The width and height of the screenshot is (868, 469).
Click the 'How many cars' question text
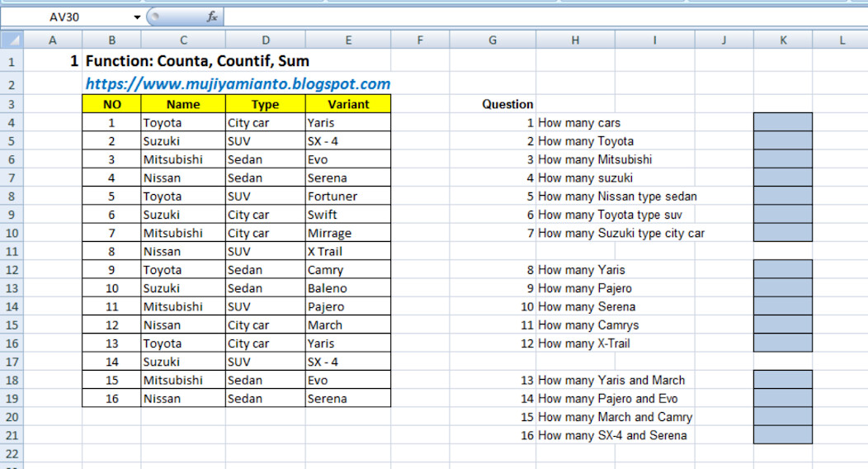click(x=579, y=123)
